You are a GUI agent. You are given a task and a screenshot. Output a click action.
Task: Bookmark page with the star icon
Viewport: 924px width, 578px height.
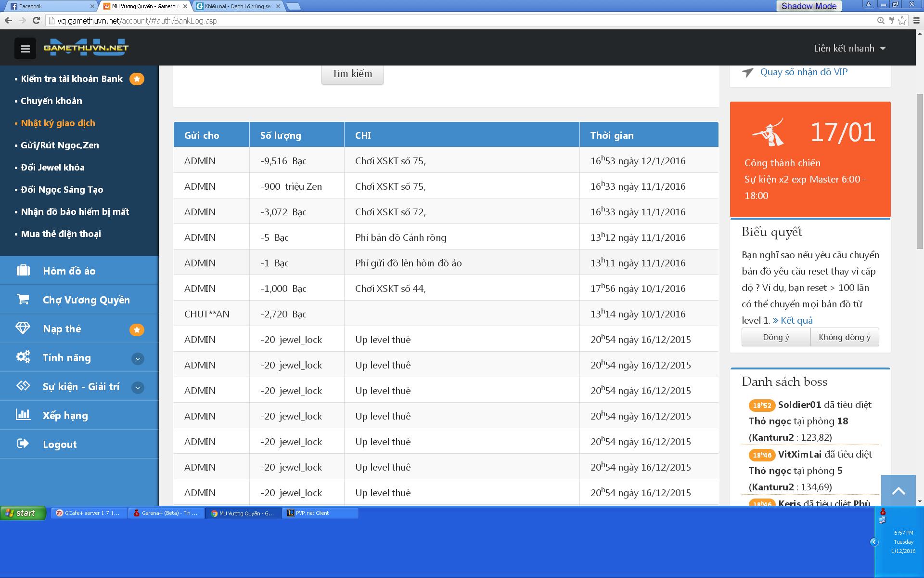tap(902, 21)
